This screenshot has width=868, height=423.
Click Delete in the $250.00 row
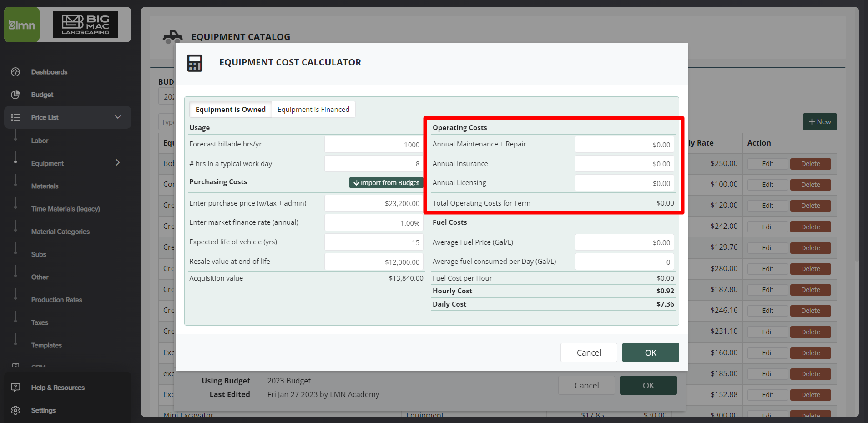[x=811, y=164]
